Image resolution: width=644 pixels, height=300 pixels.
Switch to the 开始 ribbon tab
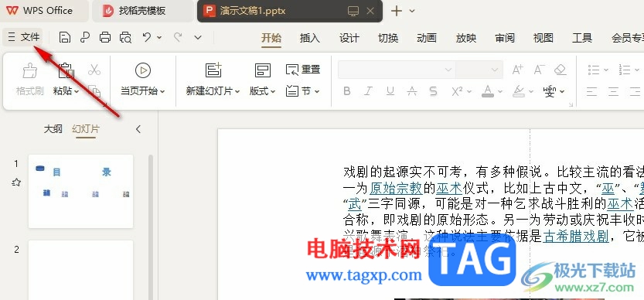tap(271, 38)
